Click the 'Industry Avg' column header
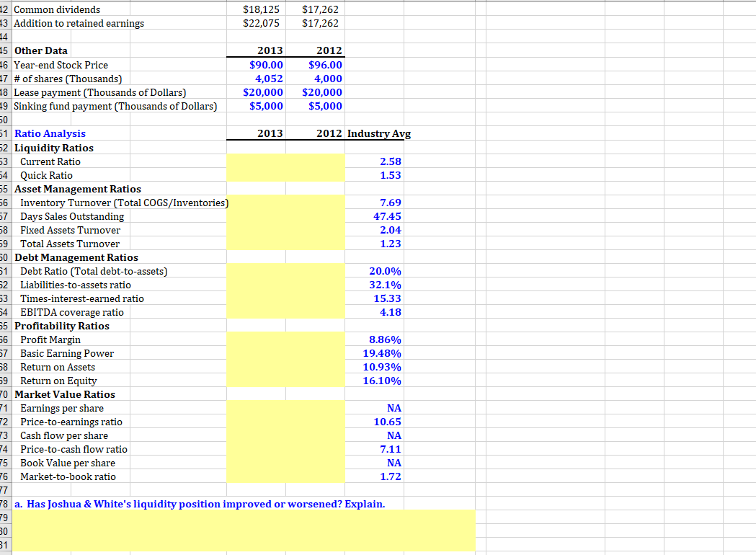 379,133
